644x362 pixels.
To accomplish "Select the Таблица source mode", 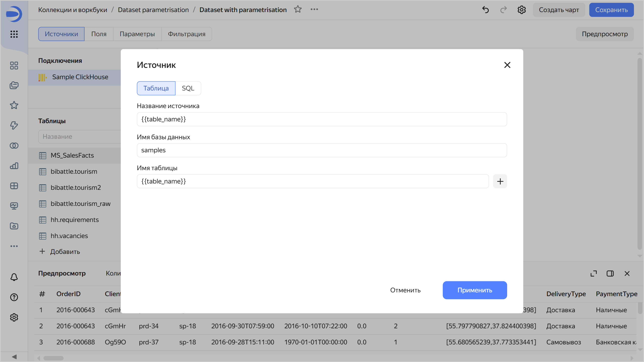I will point(156,88).
